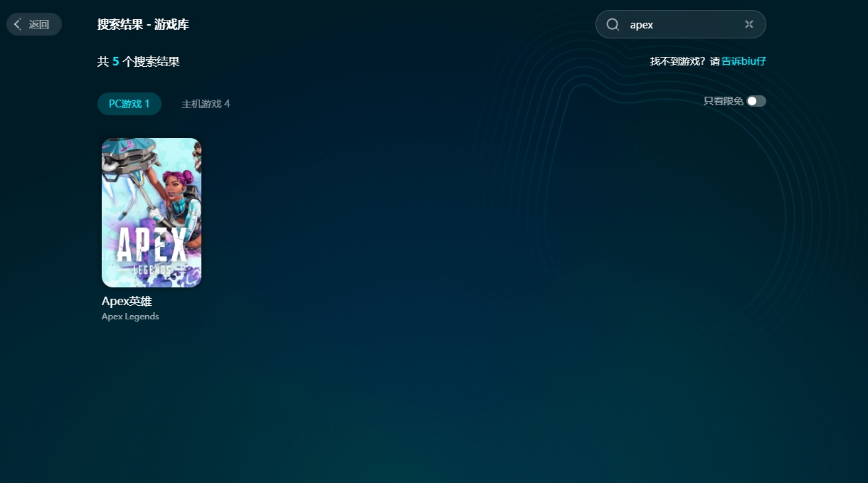Toggle the 只看限免 switch
This screenshot has height=483, width=868.
pos(756,101)
